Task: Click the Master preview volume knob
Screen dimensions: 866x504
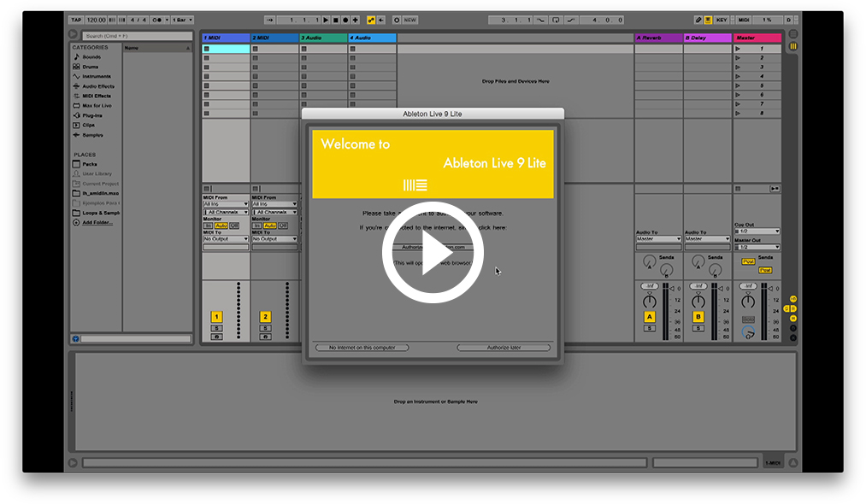Action: [x=748, y=332]
